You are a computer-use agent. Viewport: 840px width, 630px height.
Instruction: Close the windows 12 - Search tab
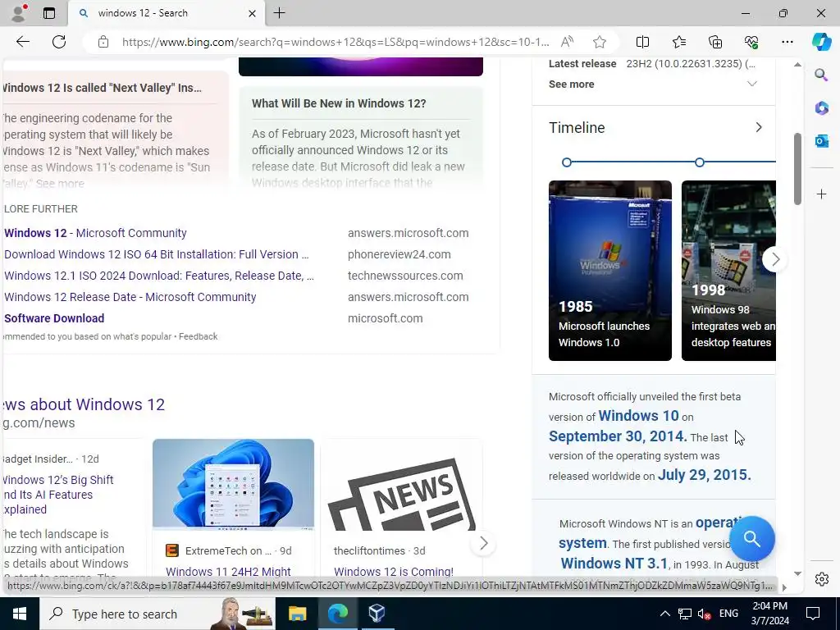252,13
